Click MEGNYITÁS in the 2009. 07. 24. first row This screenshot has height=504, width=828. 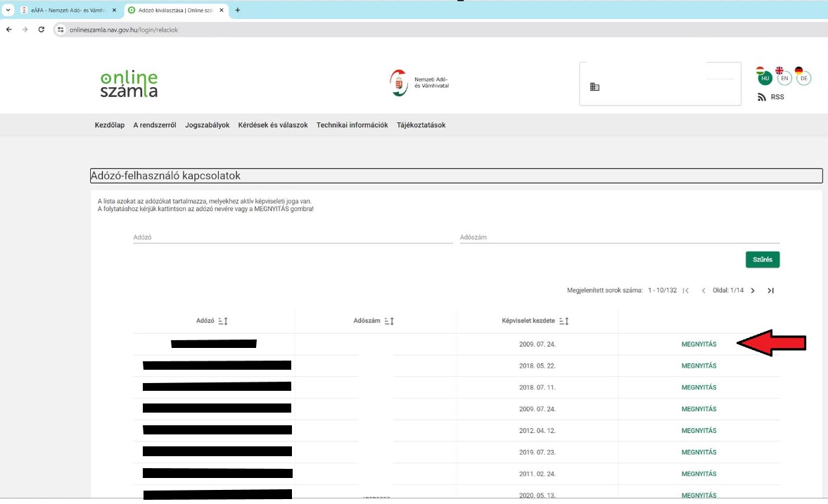[x=699, y=344]
